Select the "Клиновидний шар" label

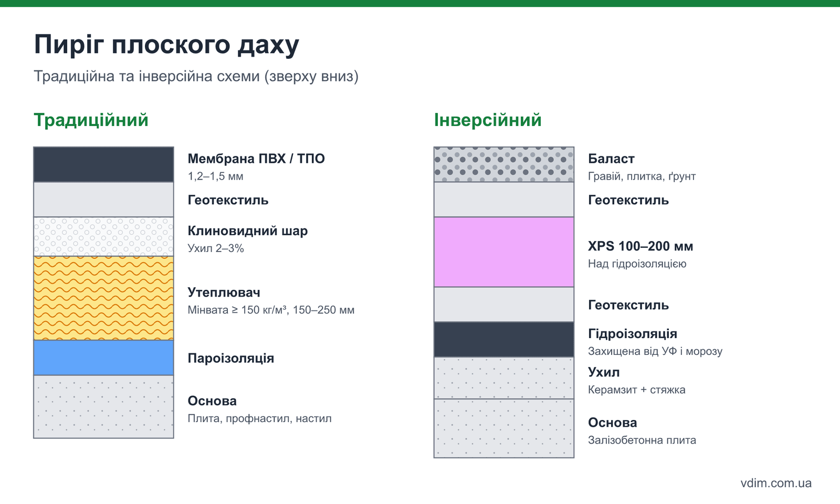click(x=248, y=231)
